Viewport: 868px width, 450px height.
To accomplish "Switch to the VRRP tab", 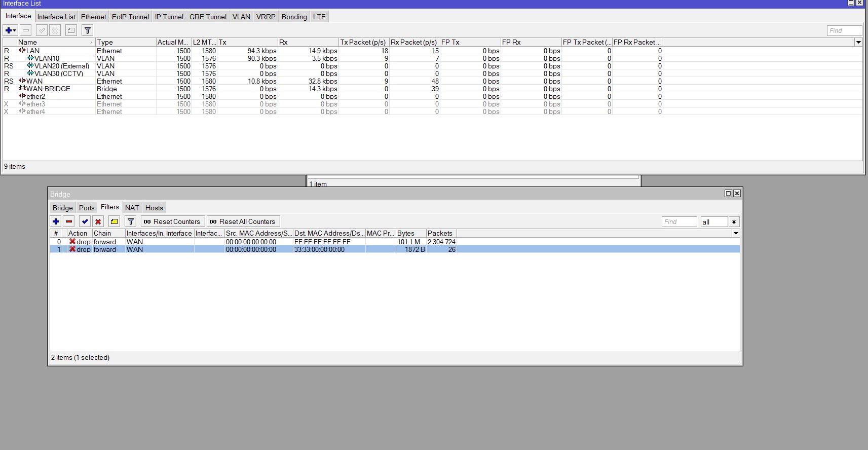I will (266, 17).
